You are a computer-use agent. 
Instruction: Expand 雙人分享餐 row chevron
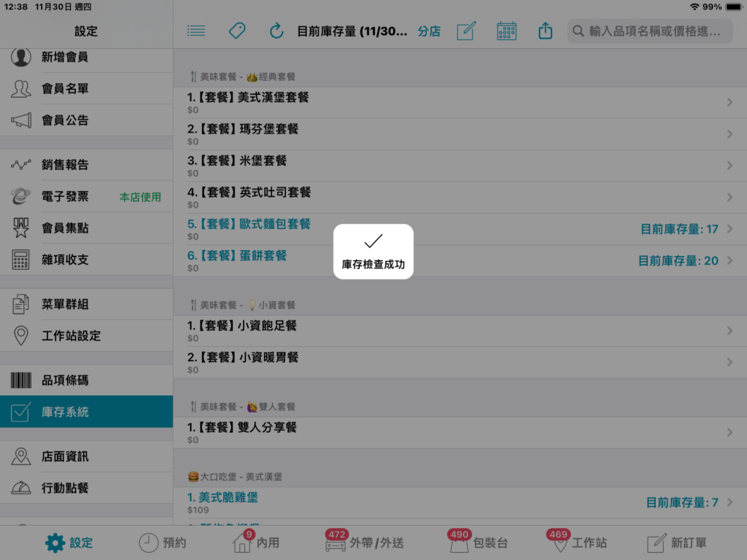[x=729, y=432]
